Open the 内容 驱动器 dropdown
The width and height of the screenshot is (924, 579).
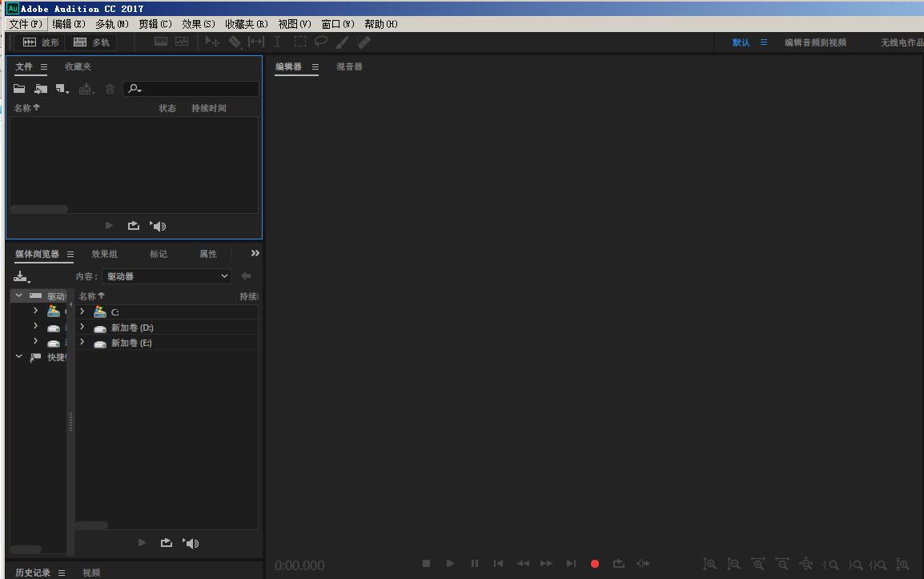[167, 276]
